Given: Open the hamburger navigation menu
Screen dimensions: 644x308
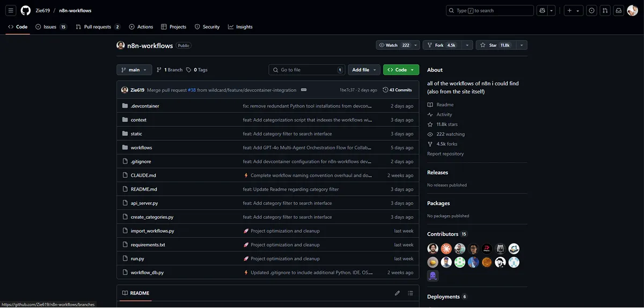Looking at the screenshot, I should point(11,10).
